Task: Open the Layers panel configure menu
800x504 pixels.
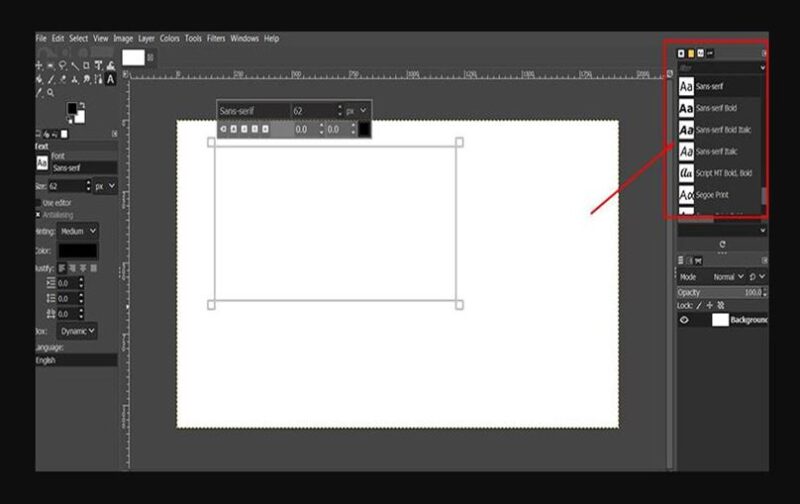Action: [764, 261]
